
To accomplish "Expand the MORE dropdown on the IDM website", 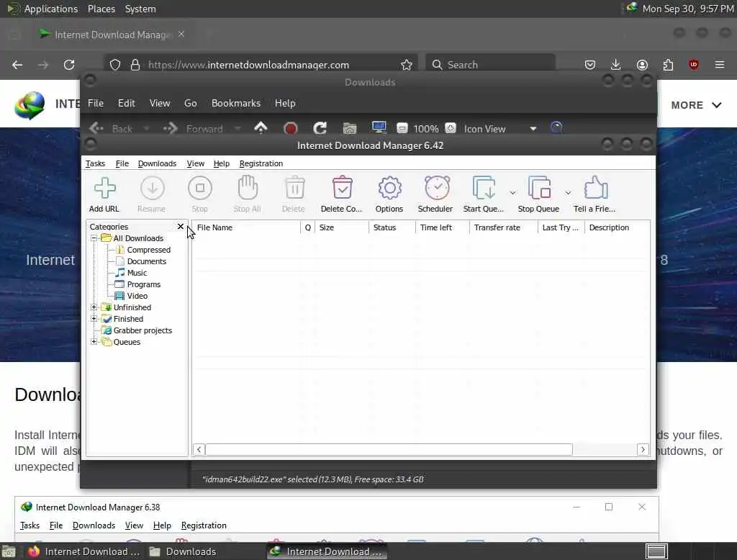I will 696,105.
